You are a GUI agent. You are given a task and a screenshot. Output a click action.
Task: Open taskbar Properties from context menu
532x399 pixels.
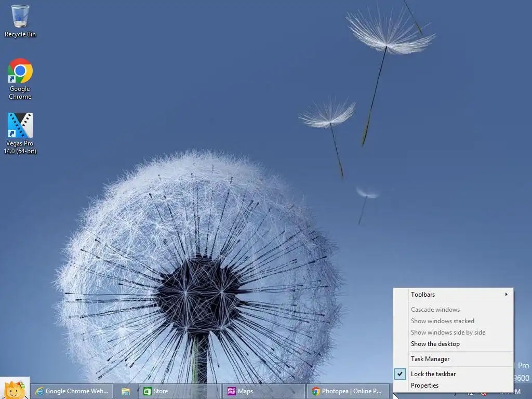click(453, 385)
